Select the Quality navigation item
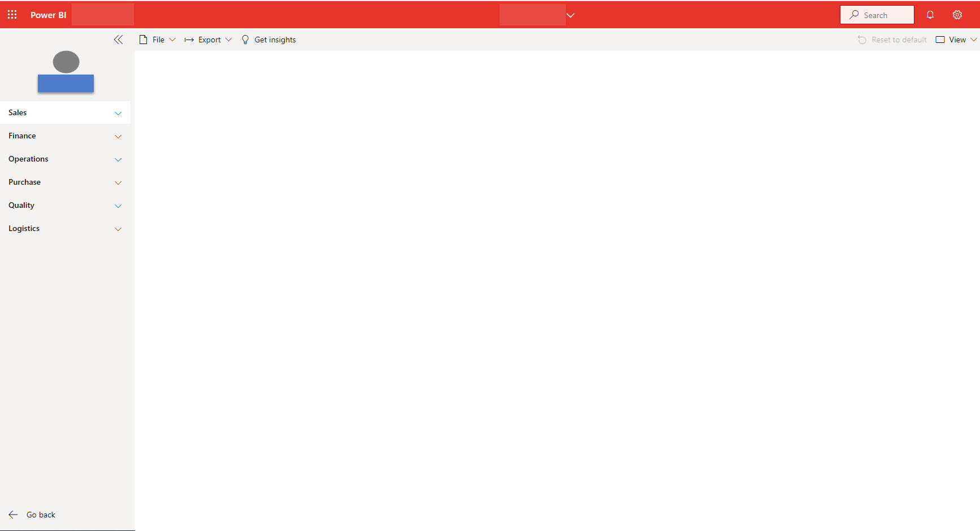Viewport: 980px width, 531px height. click(65, 205)
